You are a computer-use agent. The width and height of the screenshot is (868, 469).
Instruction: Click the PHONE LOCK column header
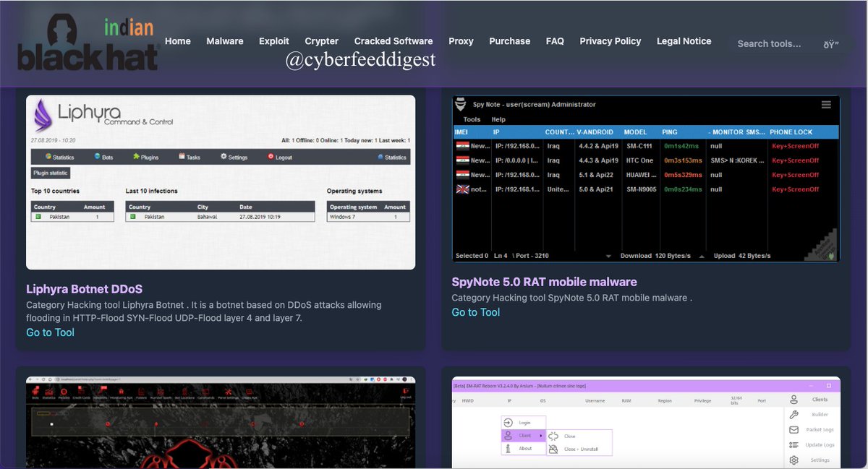791,132
